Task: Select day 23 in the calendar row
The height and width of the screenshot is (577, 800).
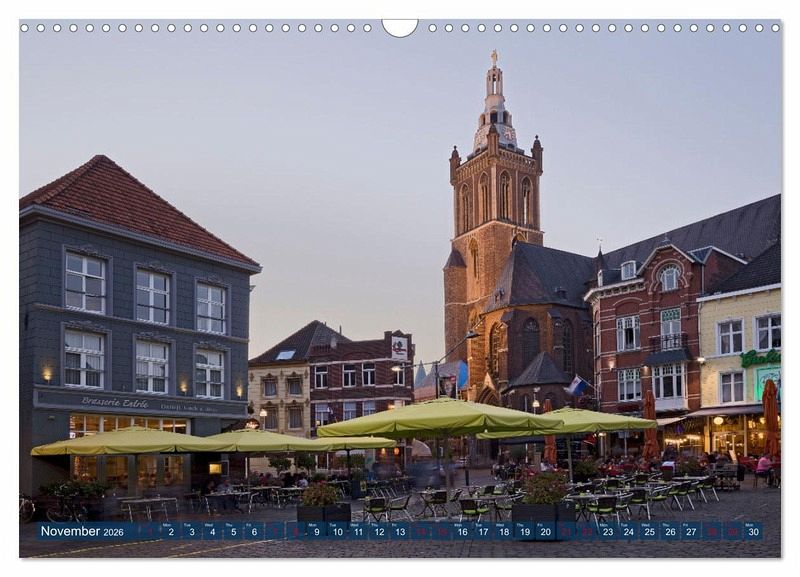Action: (x=607, y=532)
